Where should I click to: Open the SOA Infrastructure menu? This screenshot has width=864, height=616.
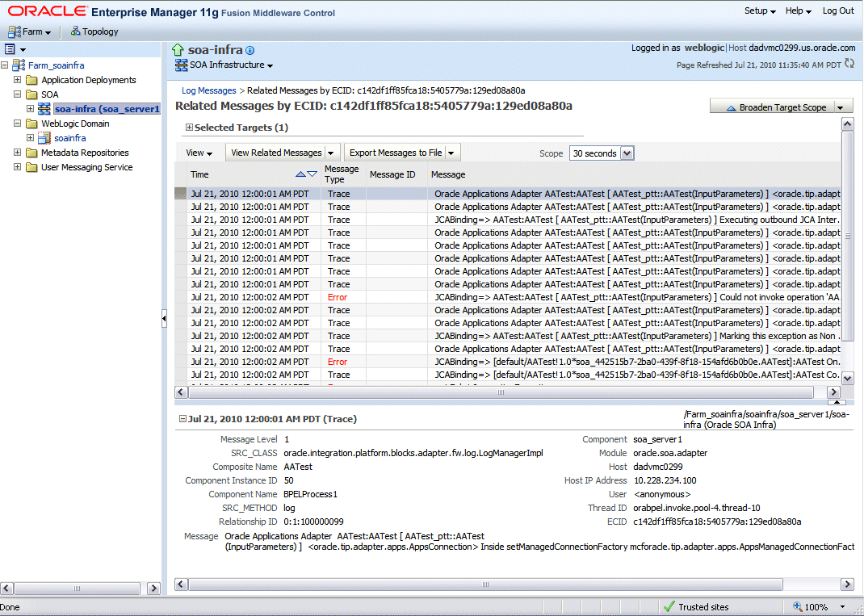[x=271, y=65]
